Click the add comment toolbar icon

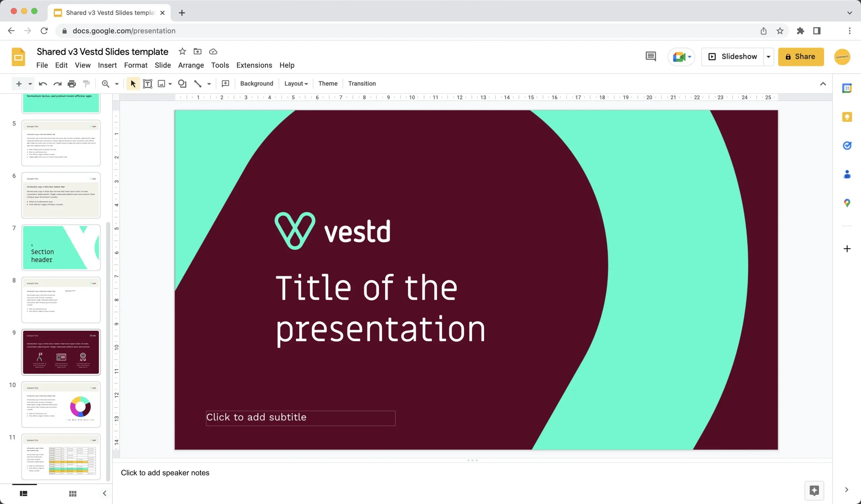pos(225,84)
